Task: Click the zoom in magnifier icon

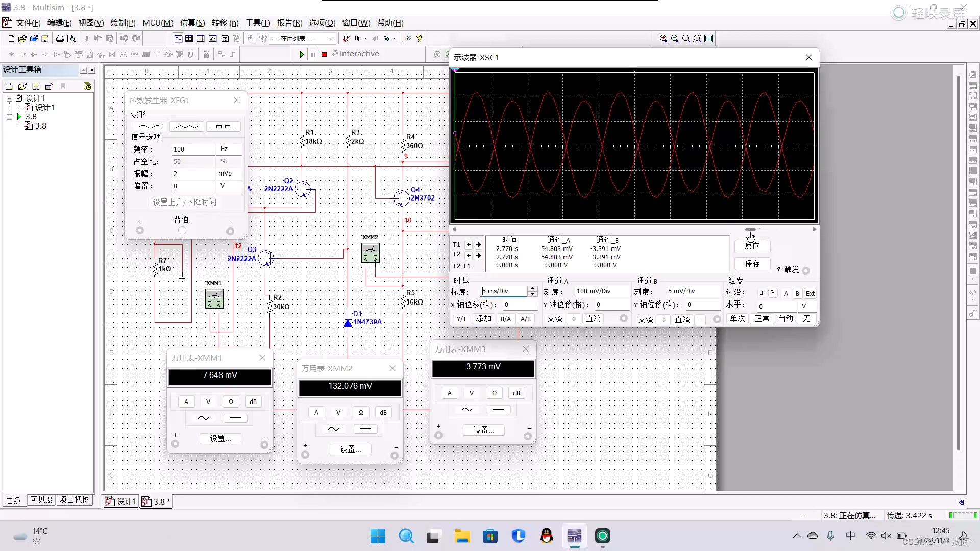Action: 663,39
